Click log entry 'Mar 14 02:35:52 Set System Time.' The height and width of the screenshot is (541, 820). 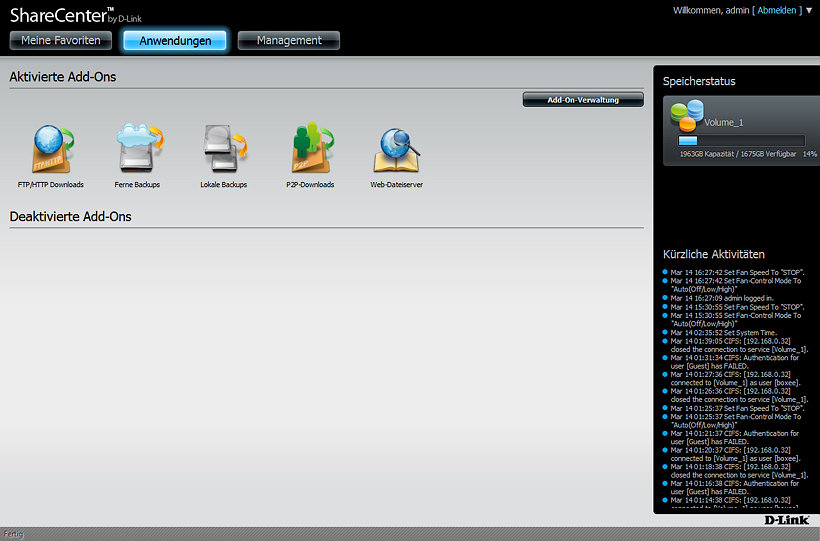pyautogui.click(x=723, y=333)
